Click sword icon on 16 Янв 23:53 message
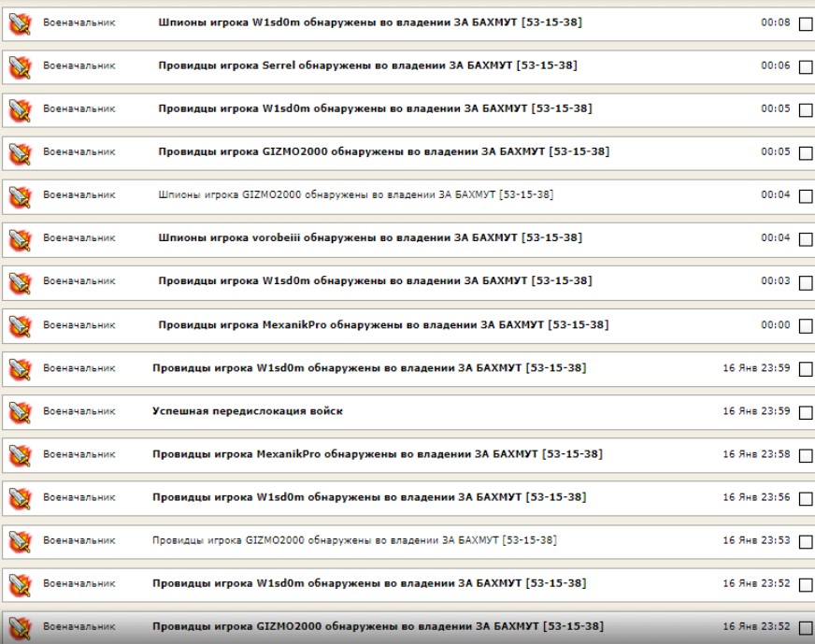 point(21,541)
